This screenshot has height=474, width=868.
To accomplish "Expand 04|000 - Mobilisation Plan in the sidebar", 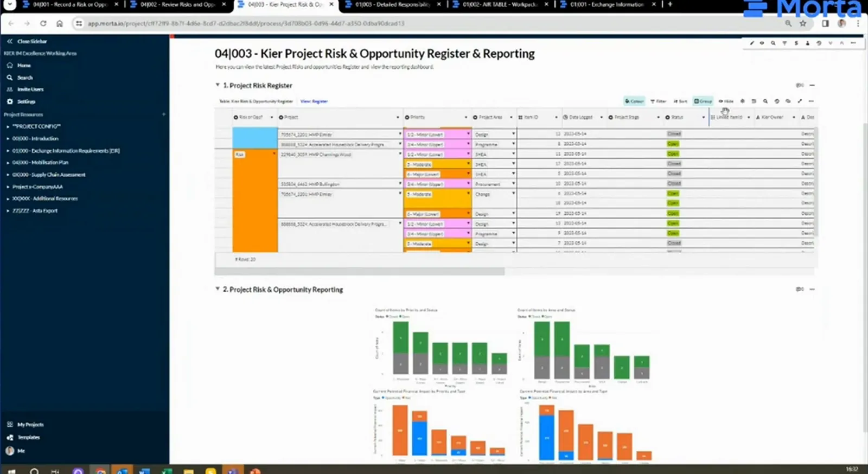I will click(x=8, y=163).
